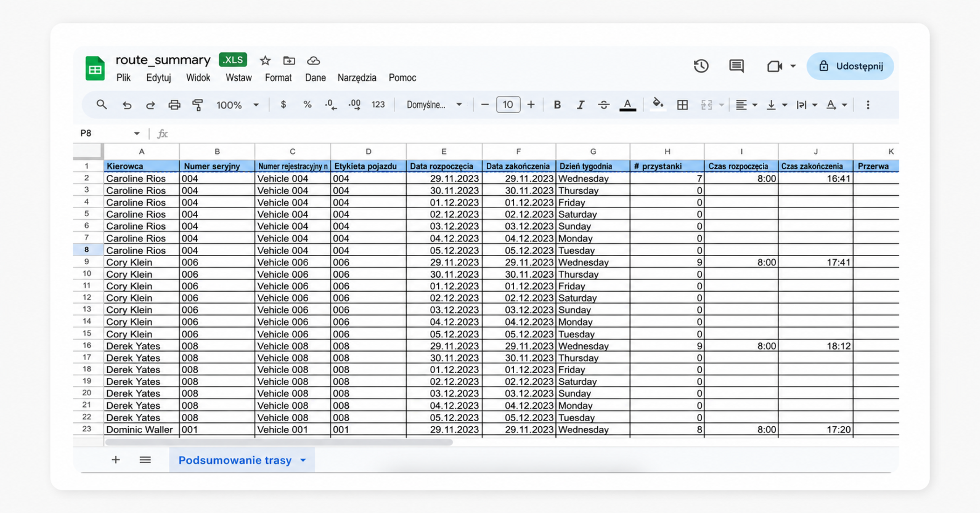Open Podsumowanie trasy sheet tab menu arrow
Viewport: 980px width, 513px height.
point(303,460)
